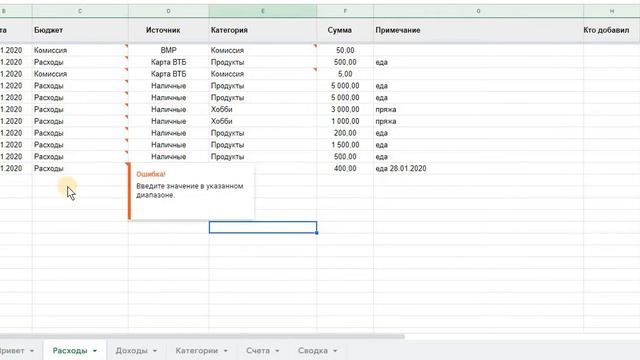Select column H header
The image size is (640, 360).
pyautogui.click(x=612, y=11)
